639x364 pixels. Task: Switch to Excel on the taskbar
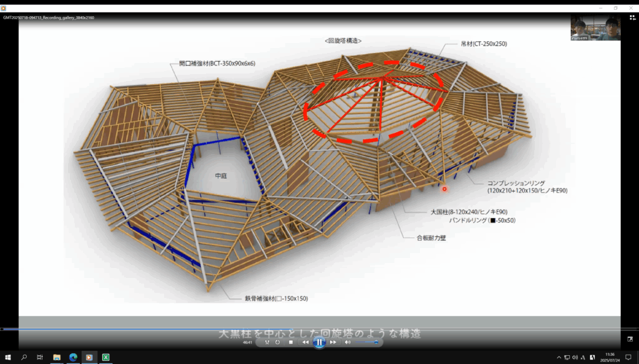pyautogui.click(x=106, y=357)
